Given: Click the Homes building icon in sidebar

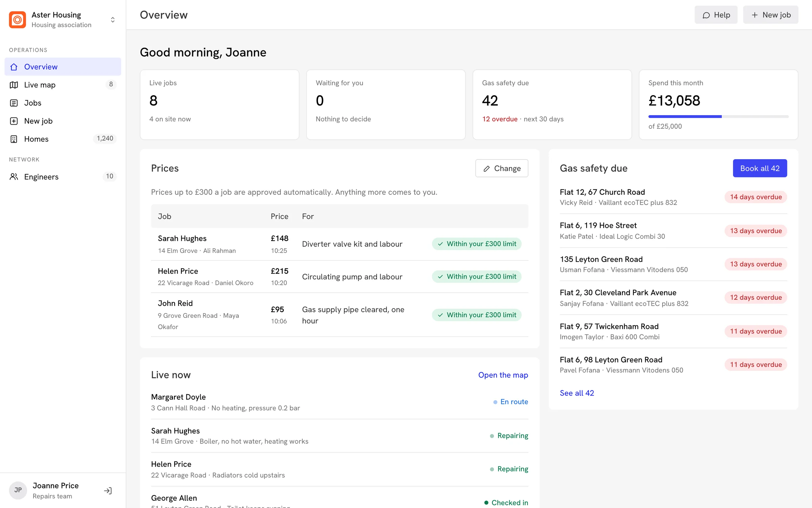Looking at the screenshot, I should [14, 139].
